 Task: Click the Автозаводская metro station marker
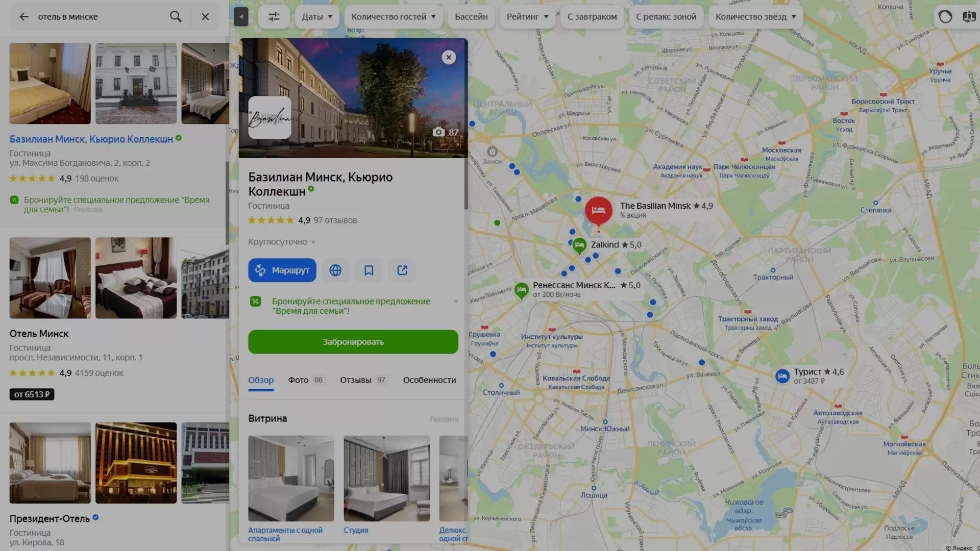[838, 407]
